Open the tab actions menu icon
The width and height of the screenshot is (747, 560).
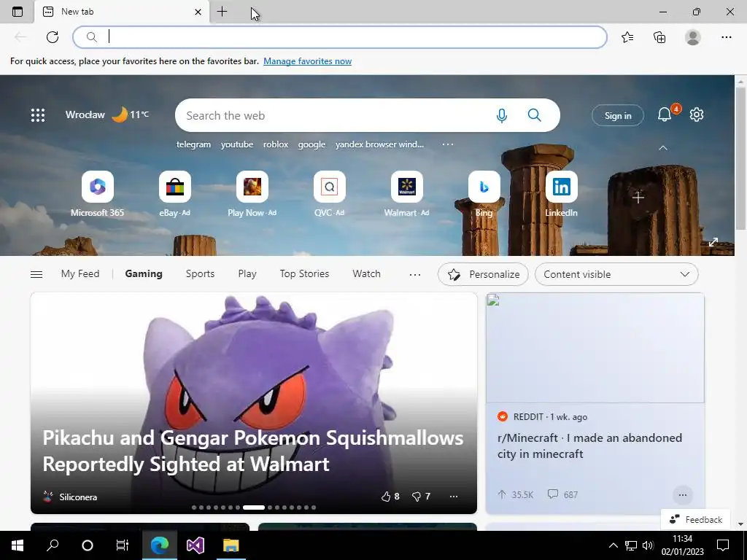tap(18, 12)
